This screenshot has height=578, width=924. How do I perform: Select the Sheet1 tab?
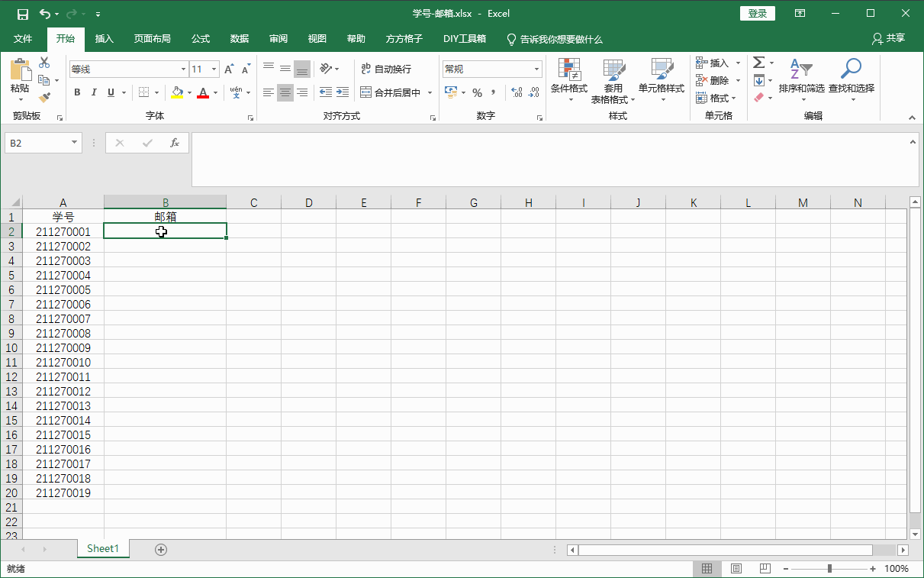(103, 549)
